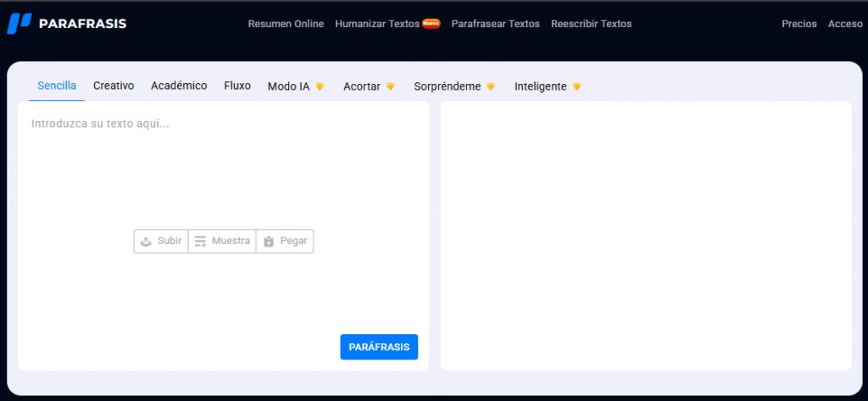868x401 pixels.
Task: Click premium diamond icon next to Acortar
Action: [x=391, y=86]
